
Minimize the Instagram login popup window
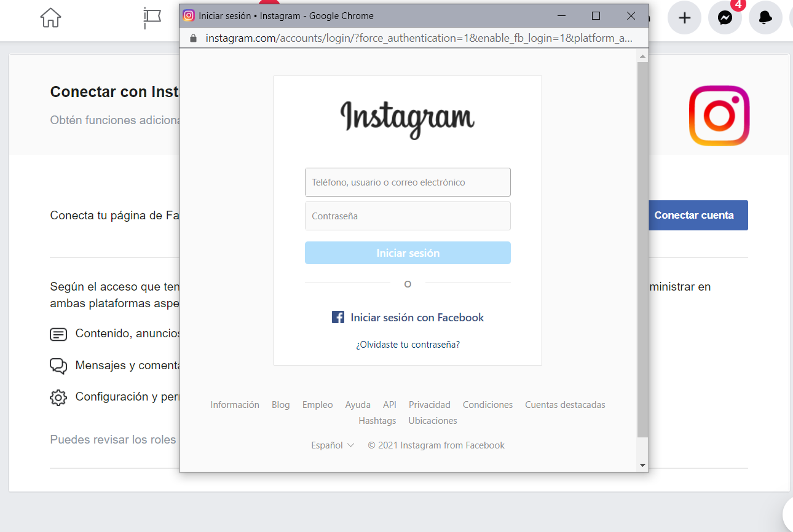point(561,16)
